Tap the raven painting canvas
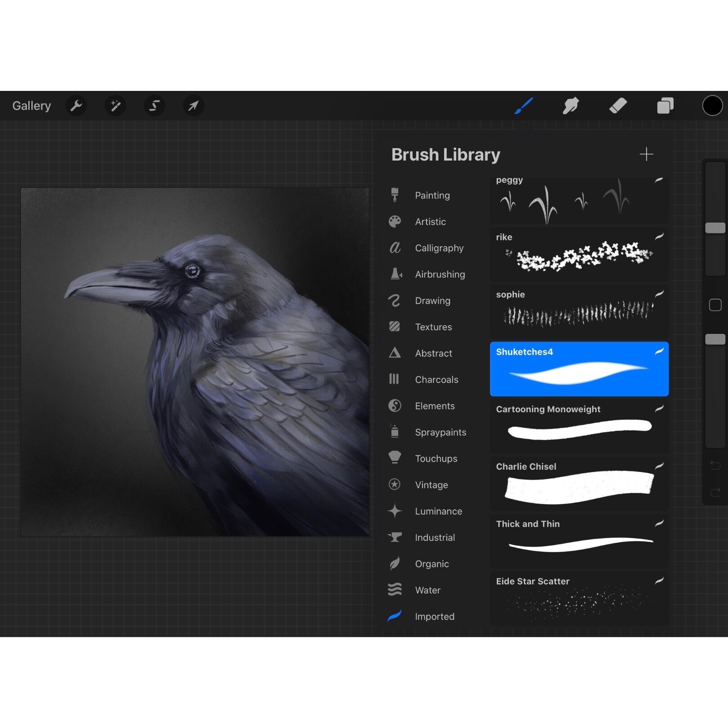This screenshot has height=728, width=728. coord(195,362)
